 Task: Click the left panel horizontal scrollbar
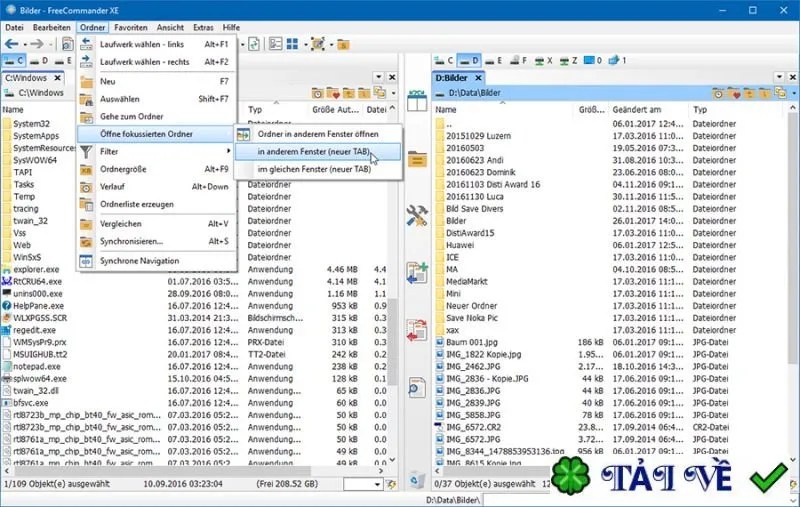pyautogui.click(x=194, y=471)
